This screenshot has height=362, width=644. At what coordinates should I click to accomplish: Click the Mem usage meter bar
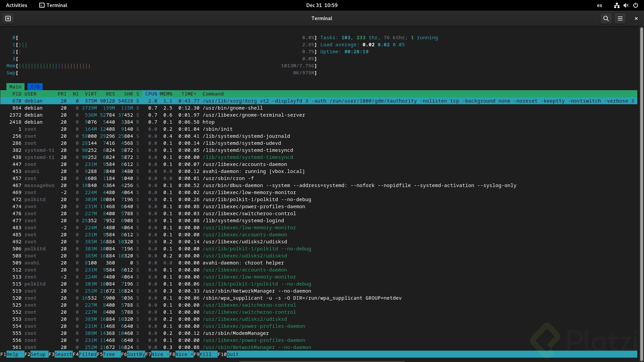pyautogui.click(x=162, y=66)
